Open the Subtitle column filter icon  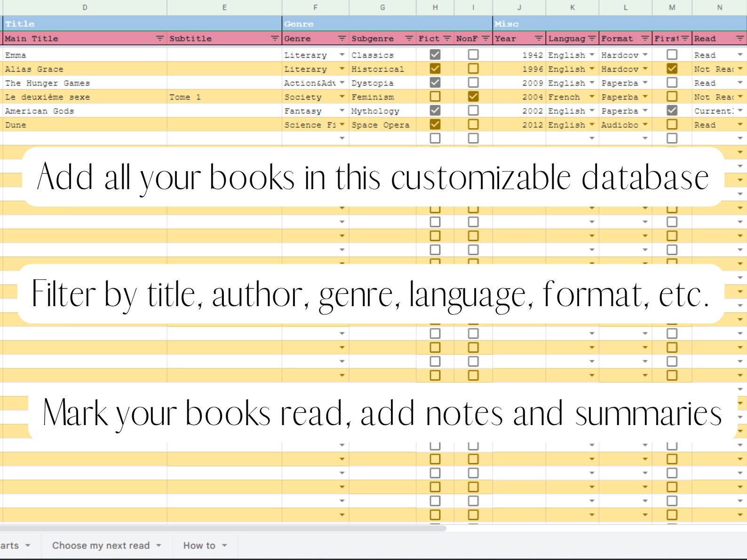click(x=275, y=39)
